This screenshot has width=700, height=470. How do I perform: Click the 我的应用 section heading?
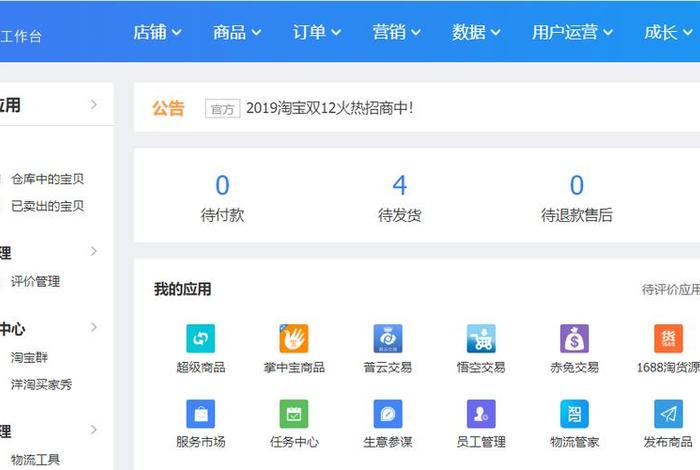pyautogui.click(x=183, y=289)
